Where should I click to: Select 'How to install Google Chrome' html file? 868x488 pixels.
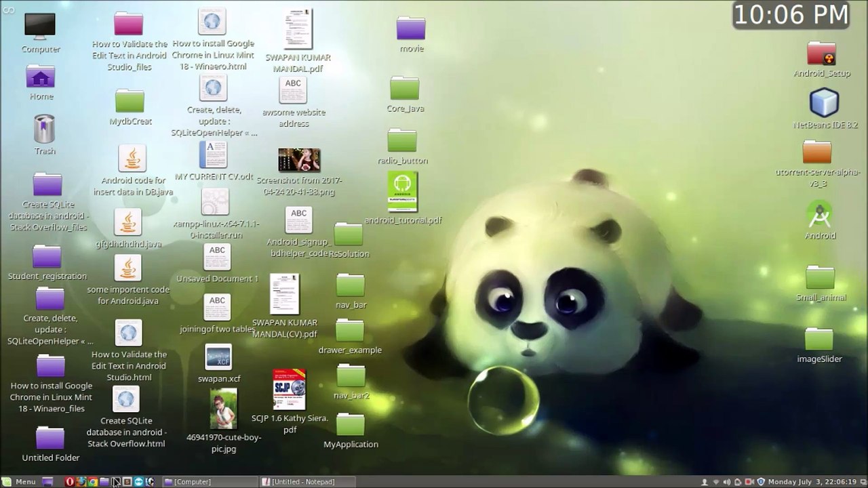point(212,22)
